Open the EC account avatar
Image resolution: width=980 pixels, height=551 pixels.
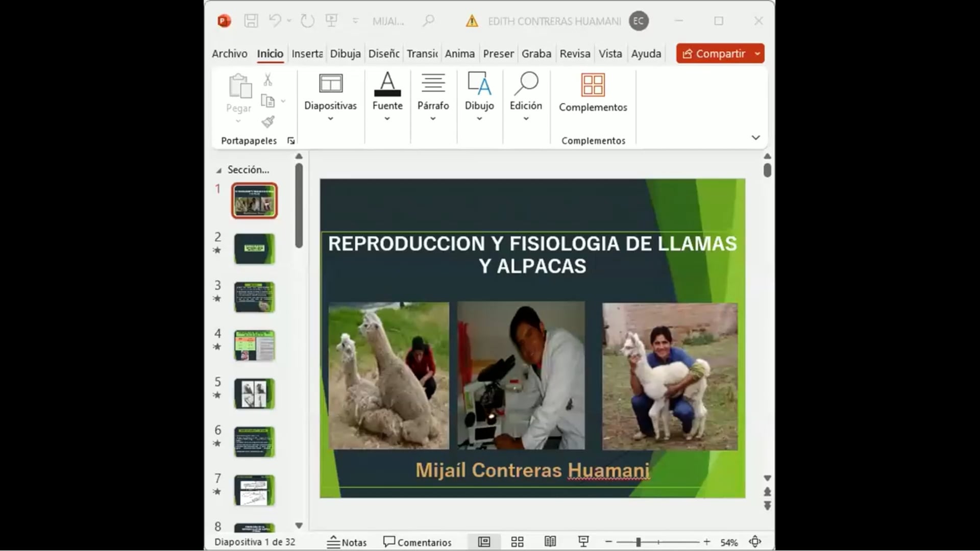[639, 21]
